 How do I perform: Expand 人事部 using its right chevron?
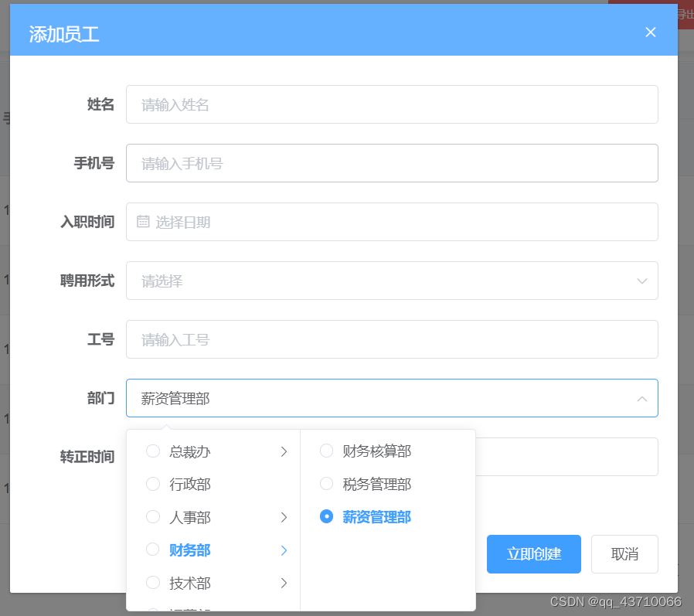coord(284,517)
